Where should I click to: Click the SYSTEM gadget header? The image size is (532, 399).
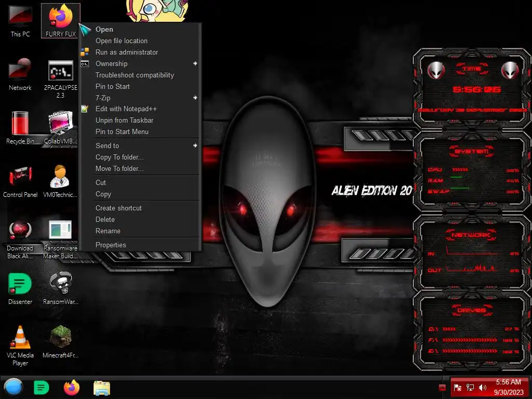tap(472, 151)
